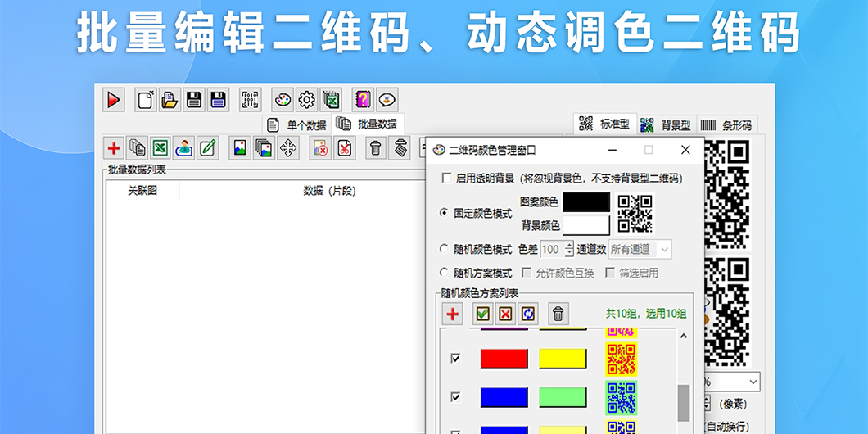Click the person contact card icon
This screenshot has width=868, height=434.
(184, 147)
